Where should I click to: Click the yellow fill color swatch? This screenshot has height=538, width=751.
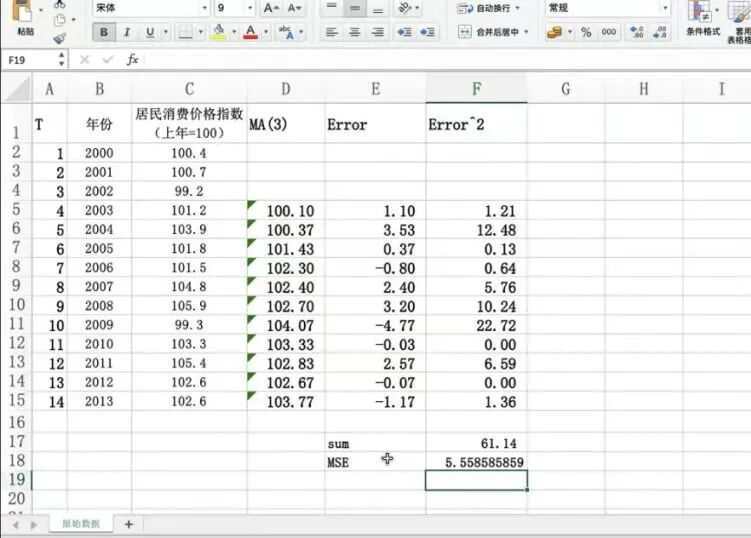[x=218, y=32]
